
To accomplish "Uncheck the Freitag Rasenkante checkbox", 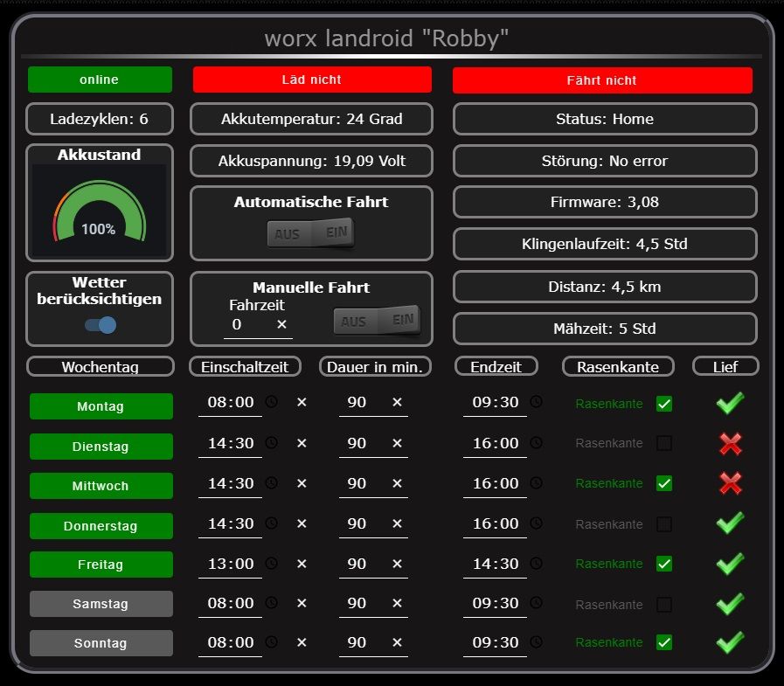I will click(x=664, y=564).
